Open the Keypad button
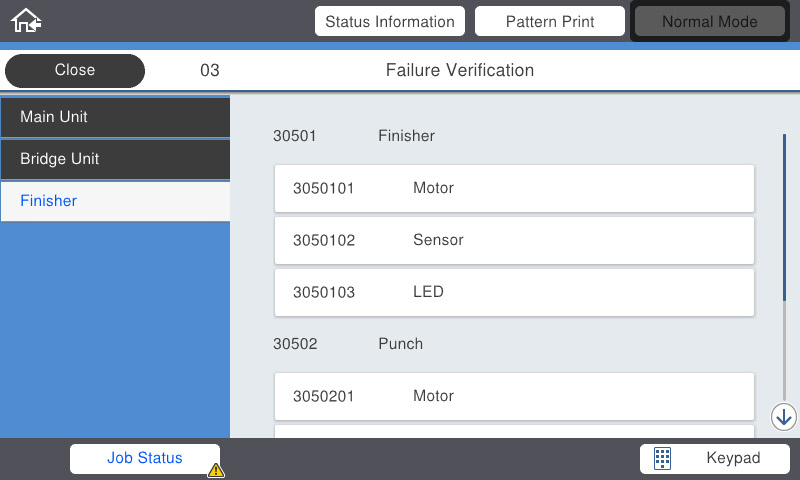 coord(715,459)
